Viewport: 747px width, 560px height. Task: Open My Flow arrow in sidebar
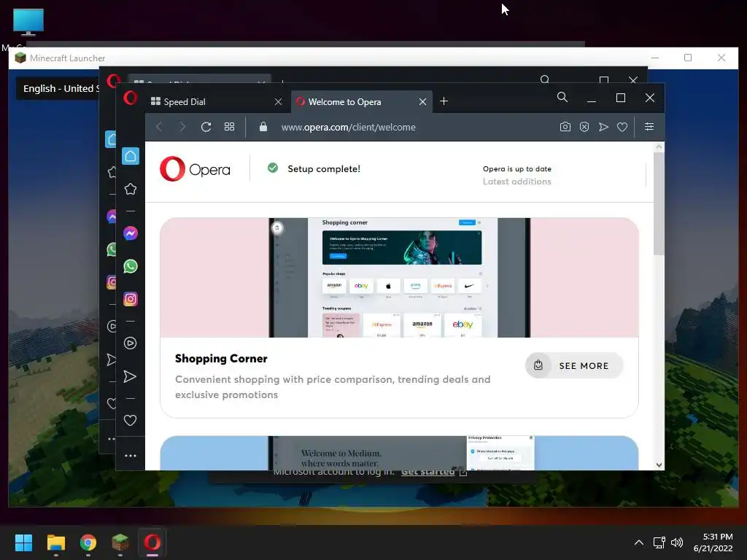tap(130, 377)
